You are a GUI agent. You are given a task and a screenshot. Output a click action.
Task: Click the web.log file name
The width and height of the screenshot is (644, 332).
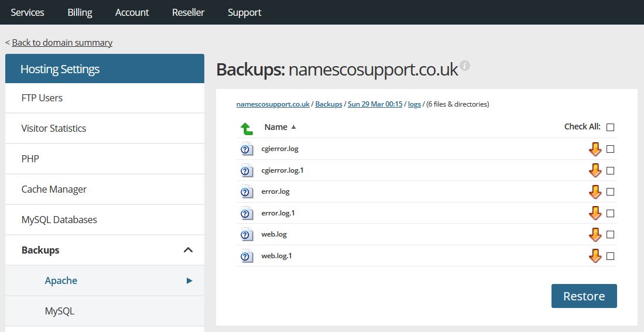pos(274,234)
